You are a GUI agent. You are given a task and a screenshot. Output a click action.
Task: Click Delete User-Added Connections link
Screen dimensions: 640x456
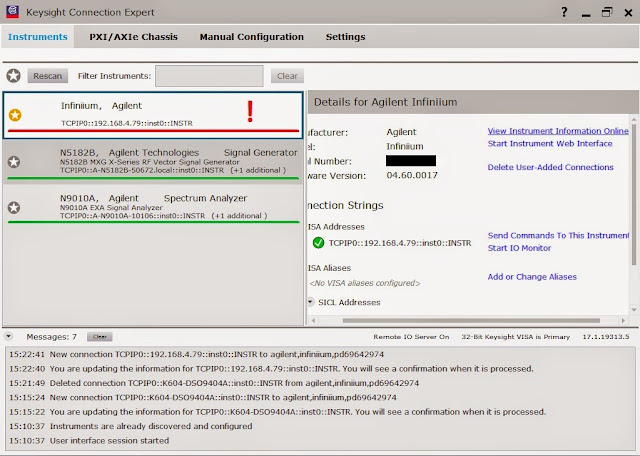[550, 167]
